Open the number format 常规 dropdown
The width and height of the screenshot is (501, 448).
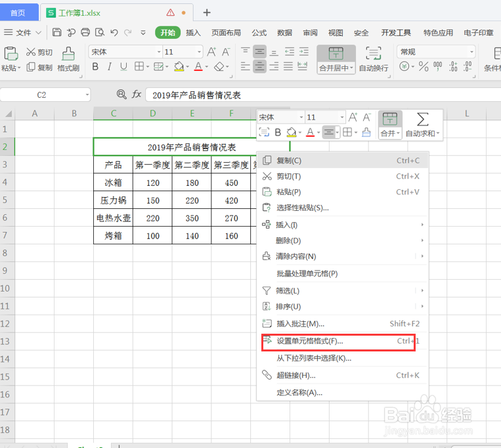pos(471,52)
